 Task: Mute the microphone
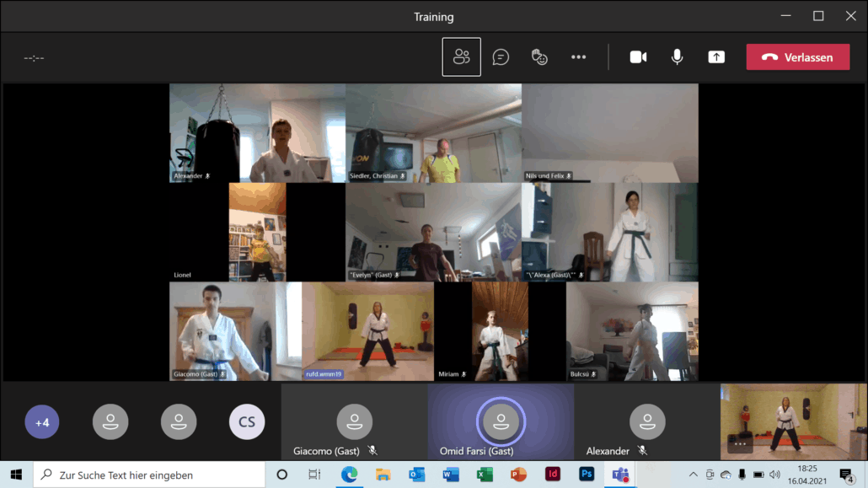(x=677, y=57)
